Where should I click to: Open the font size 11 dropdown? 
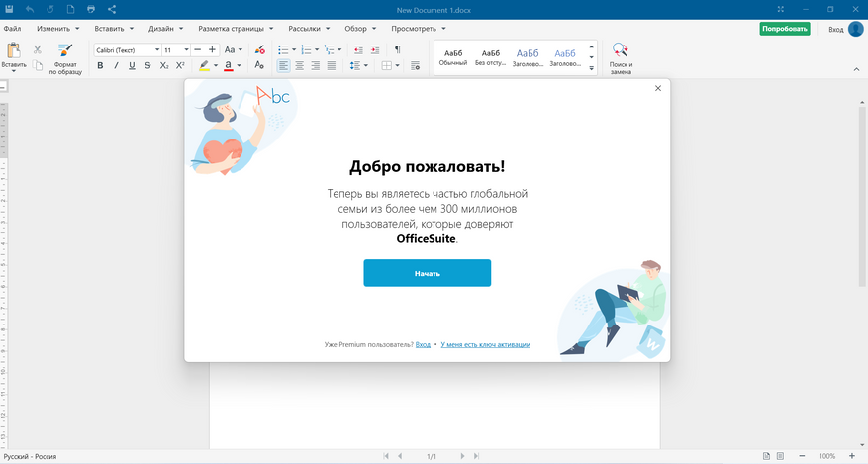tap(186, 49)
